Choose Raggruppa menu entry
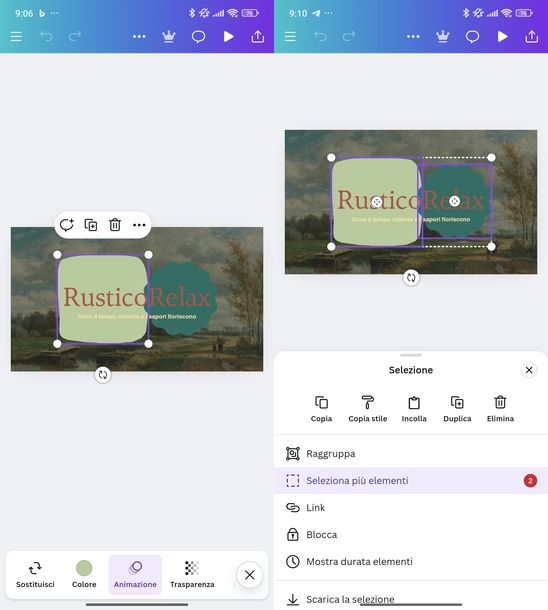The height and width of the screenshot is (610, 548). coord(411,454)
